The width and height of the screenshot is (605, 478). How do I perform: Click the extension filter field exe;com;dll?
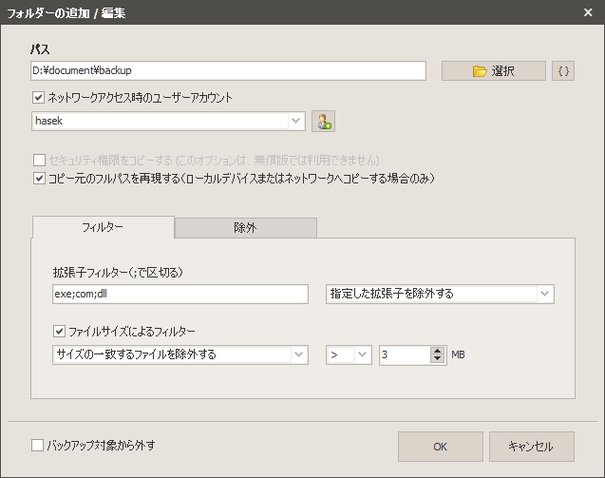click(180, 294)
